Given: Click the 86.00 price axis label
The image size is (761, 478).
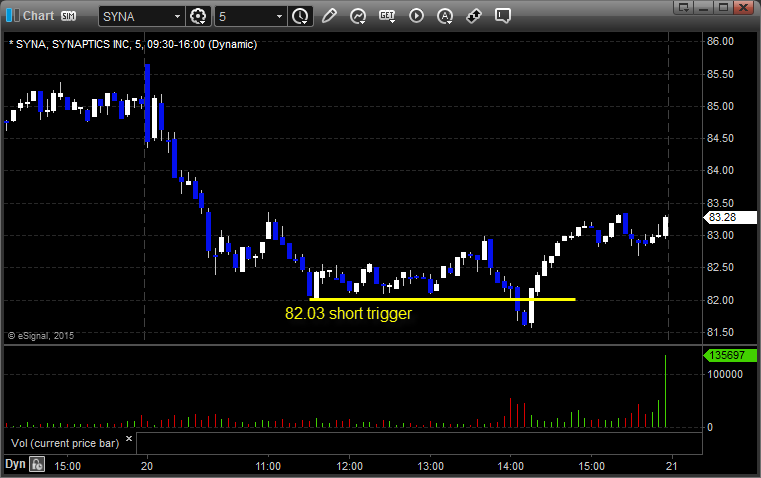Looking at the screenshot, I should coord(720,41).
